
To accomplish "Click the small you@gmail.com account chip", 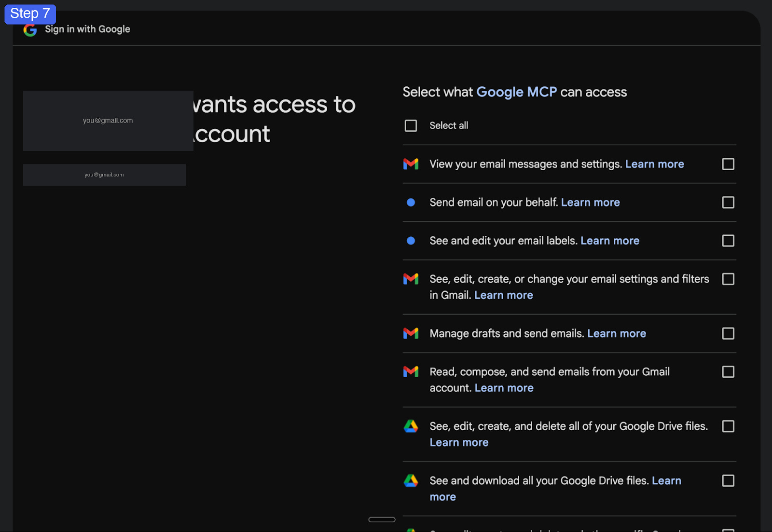I will coord(104,175).
